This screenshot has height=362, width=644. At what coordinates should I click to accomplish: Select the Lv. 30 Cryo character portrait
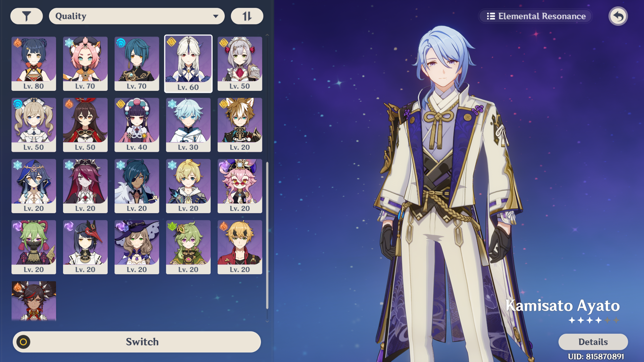(x=188, y=125)
